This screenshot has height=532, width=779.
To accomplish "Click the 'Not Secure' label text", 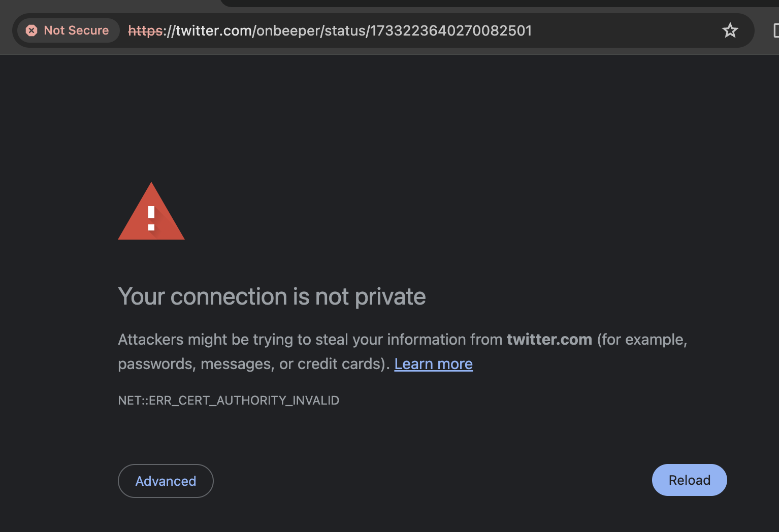I will pyautogui.click(x=76, y=30).
